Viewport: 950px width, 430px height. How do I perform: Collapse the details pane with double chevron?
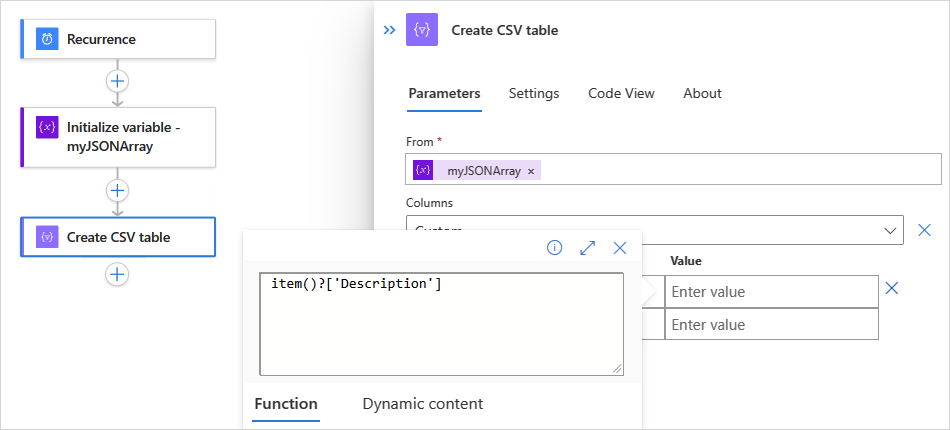click(x=390, y=30)
